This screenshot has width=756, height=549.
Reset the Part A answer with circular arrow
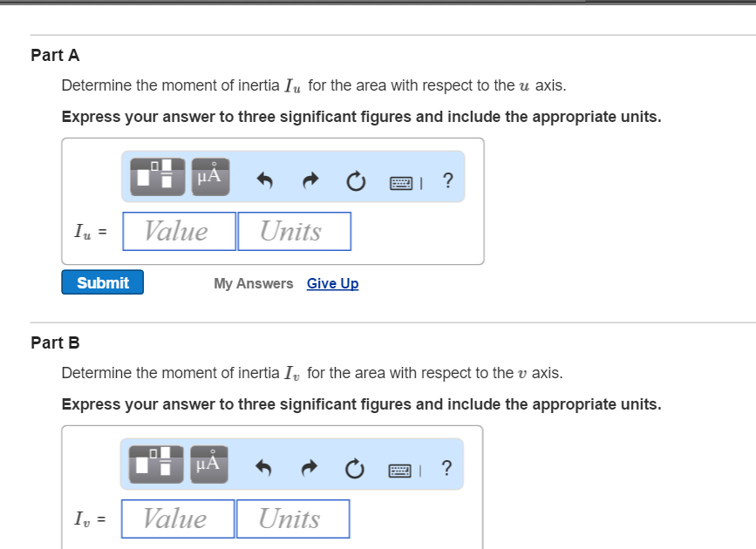pyautogui.click(x=354, y=181)
